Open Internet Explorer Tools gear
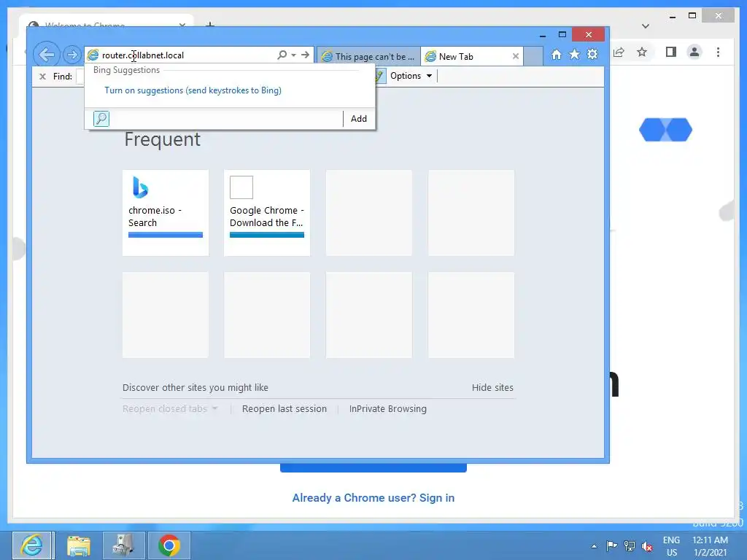The width and height of the screenshot is (747, 560). pos(592,55)
